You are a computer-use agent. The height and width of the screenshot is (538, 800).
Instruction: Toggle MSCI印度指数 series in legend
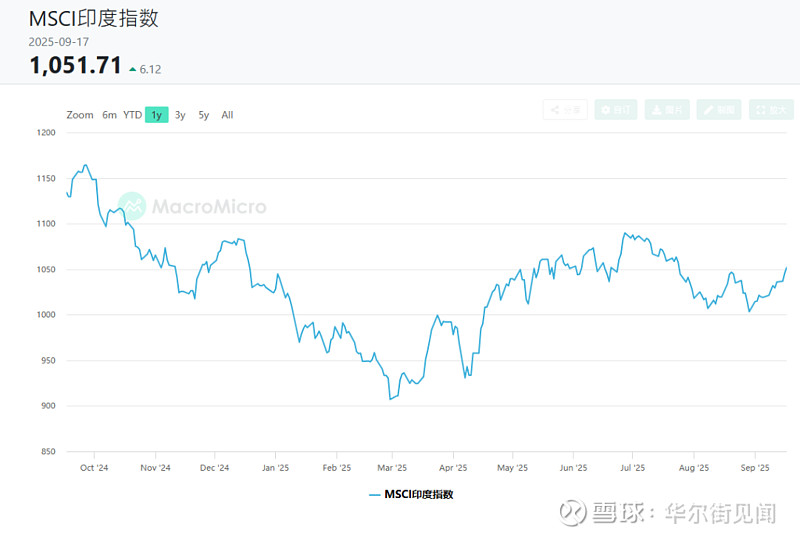[x=411, y=494]
